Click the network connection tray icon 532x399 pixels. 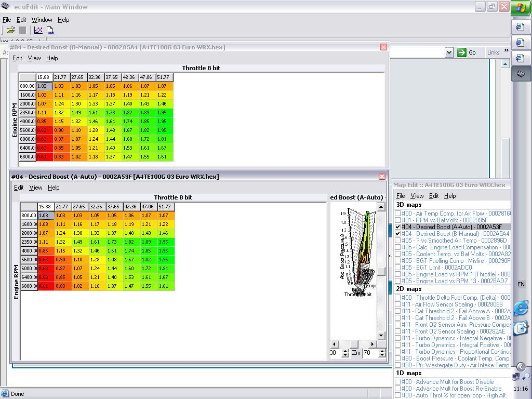516,376
